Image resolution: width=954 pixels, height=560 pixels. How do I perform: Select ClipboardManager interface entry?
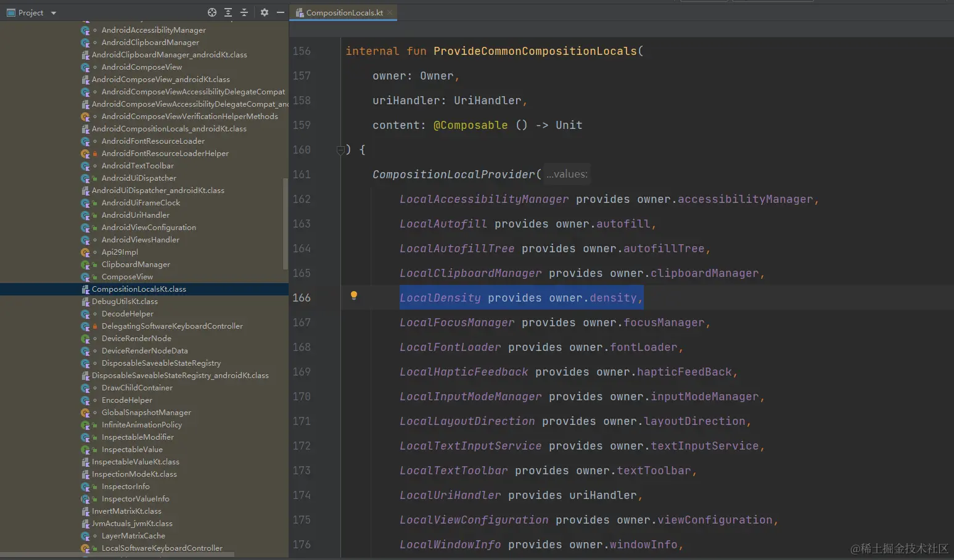[x=136, y=265]
